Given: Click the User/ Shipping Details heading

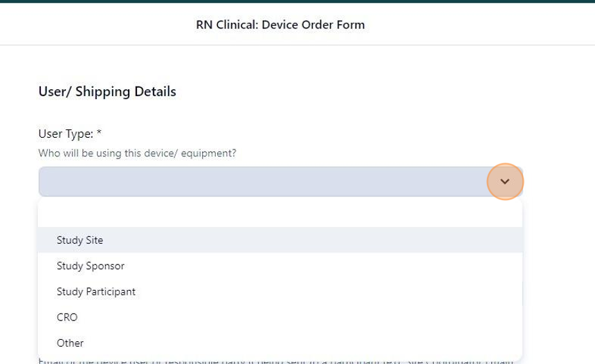Looking at the screenshot, I should [107, 91].
